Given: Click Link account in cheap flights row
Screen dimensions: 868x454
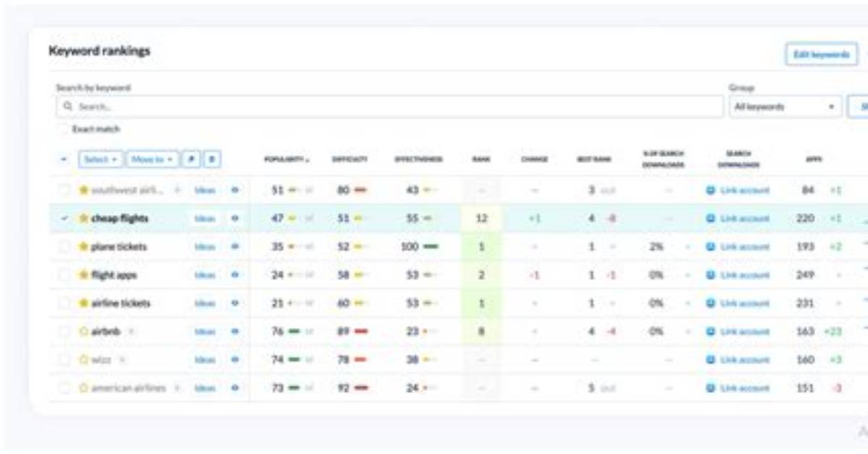Looking at the screenshot, I should (744, 219).
